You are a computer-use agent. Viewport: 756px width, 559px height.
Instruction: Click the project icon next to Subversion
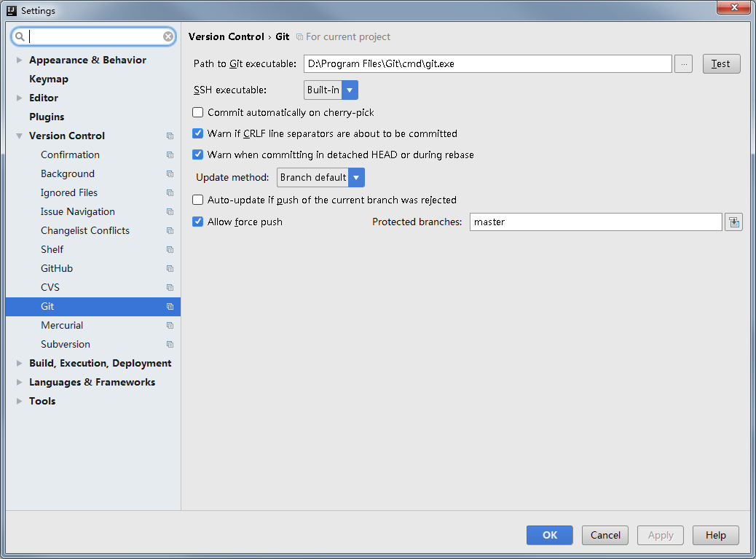click(x=170, y=345)
